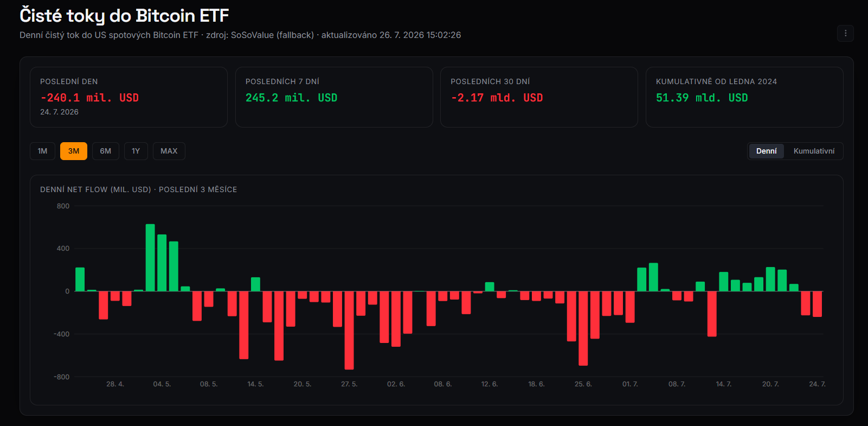
Task: Click the Čisté toky do Bitcoin ETF title
Action: 124,16
